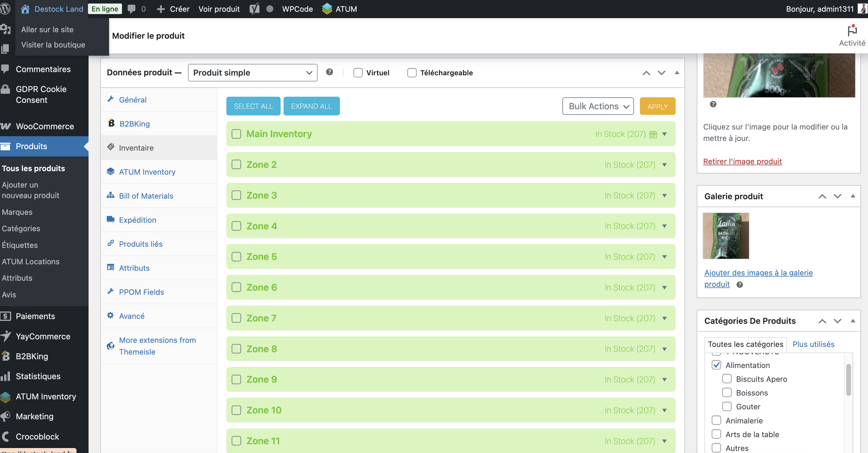Open the PPOM Fields tab
Viewport: 868px width, 453px height.
159,292
